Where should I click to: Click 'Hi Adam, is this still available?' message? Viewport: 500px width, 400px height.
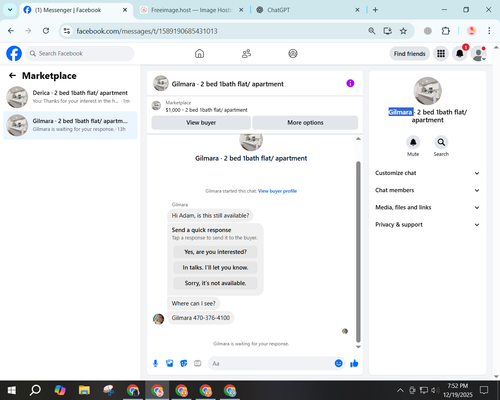[210, 216]
